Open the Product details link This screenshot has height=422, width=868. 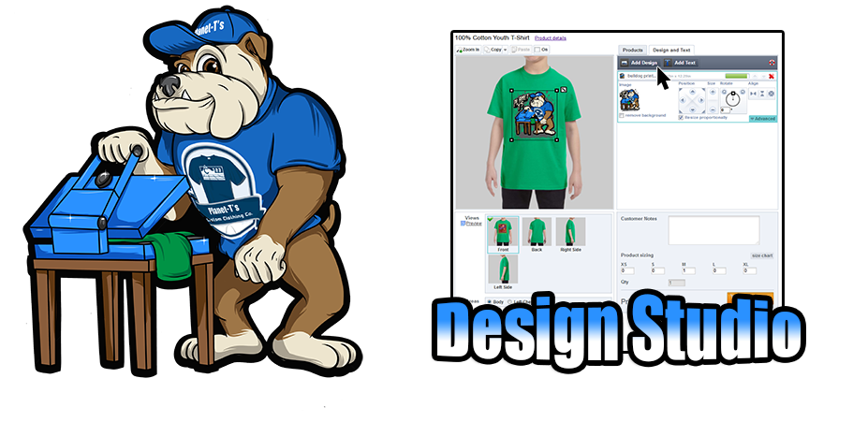[x=551, y=38]
